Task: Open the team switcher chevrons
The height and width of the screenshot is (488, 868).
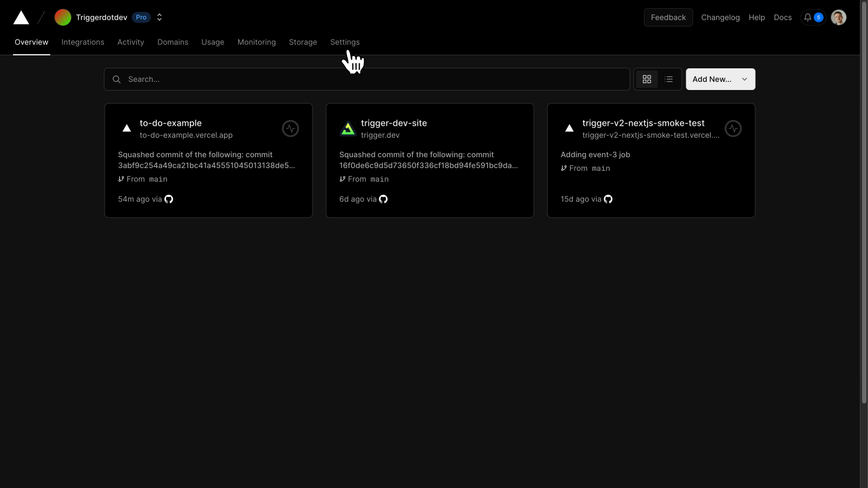Action: point(159,17)
